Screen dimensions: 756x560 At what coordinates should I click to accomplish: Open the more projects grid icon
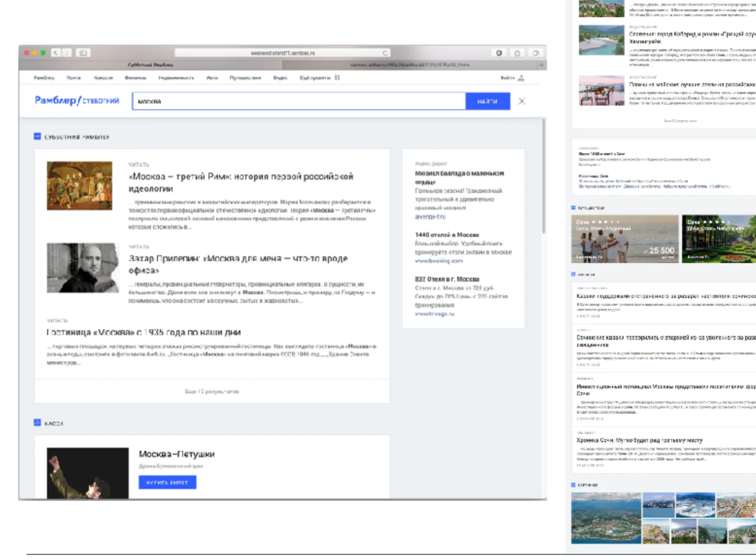337,78
